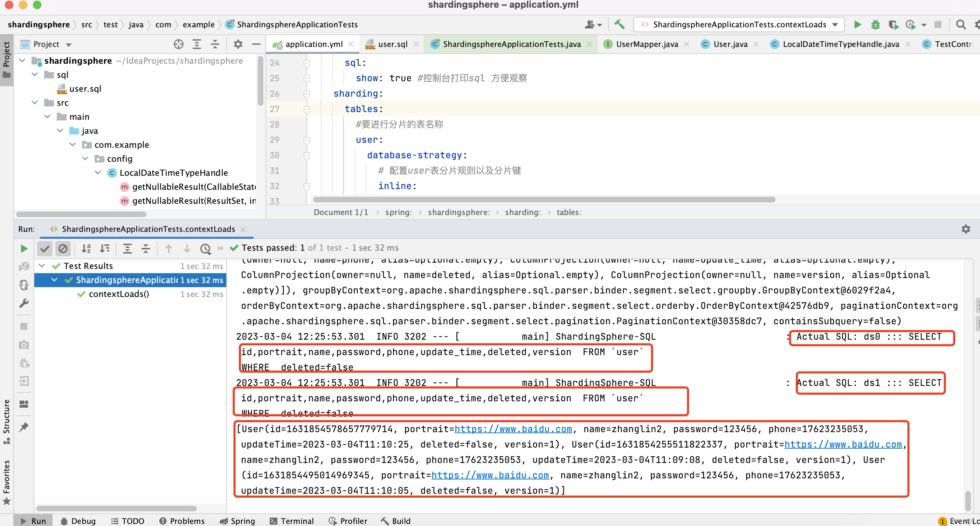The image size is (980, 526).
Task: Dump threads camera icon
Action: tap(24, 345)
